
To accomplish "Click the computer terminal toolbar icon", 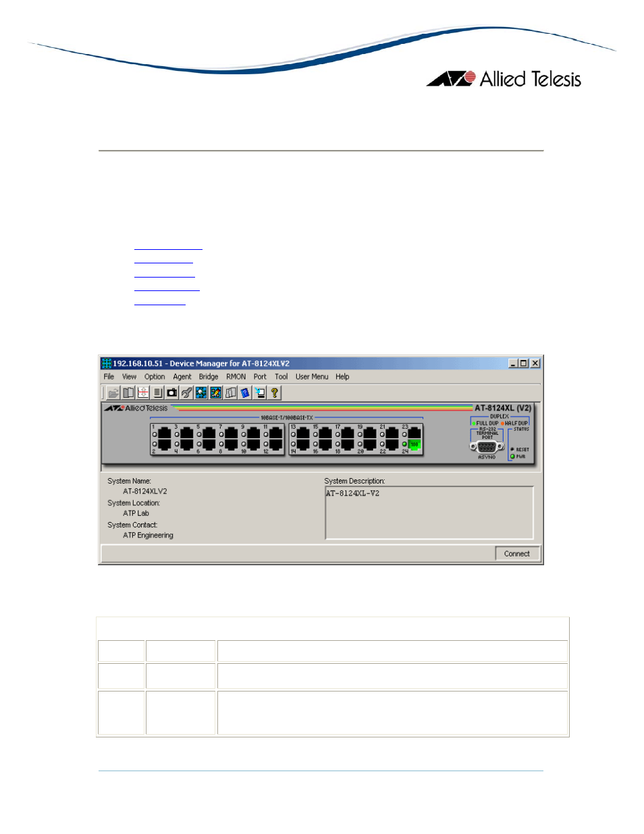I will coord(260,393).
